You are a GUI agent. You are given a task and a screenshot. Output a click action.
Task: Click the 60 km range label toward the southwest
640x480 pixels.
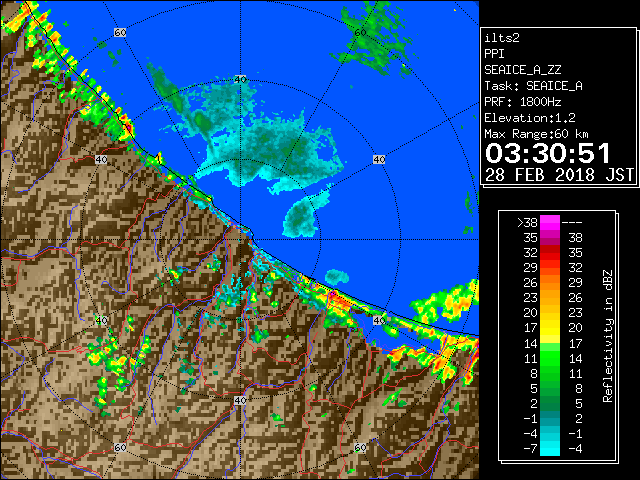point(120,448)
